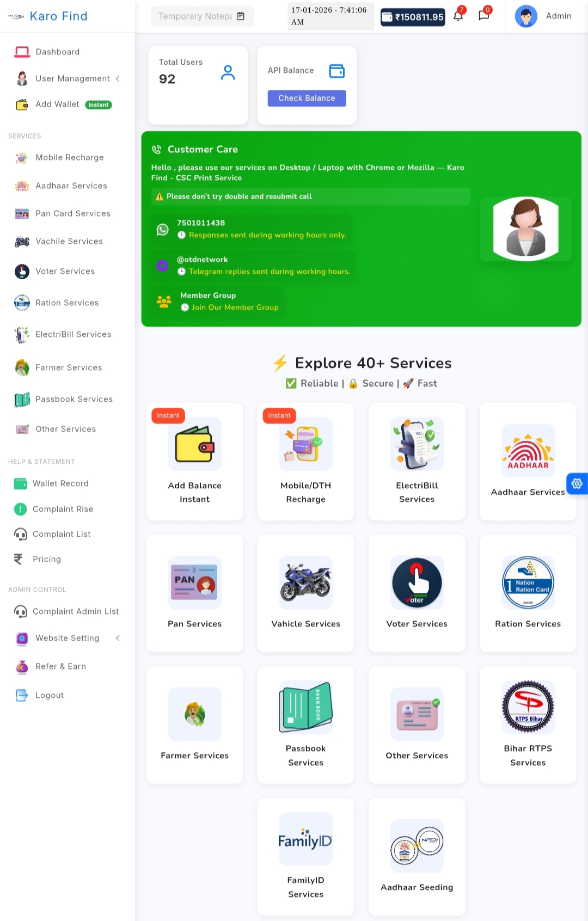The height and width of the screenshot is (921, 588).
Task: Open the FamilyID Services card
Action: [x=305, y=856]
